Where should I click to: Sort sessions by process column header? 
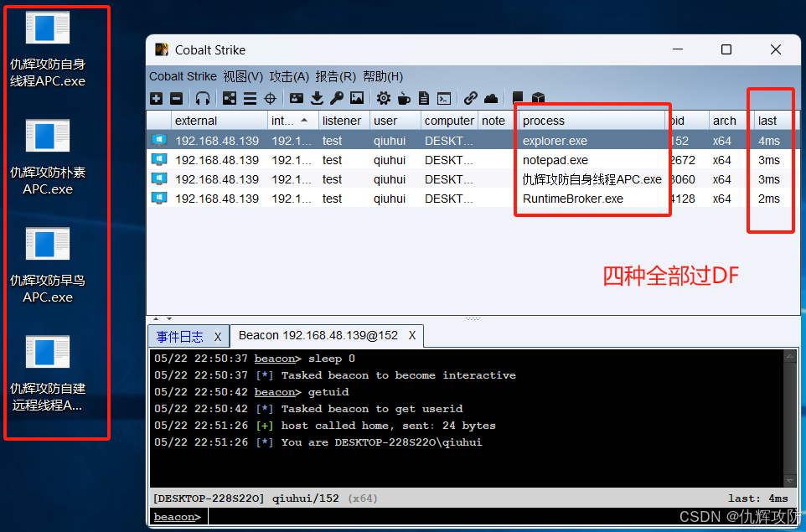click(x=592, y=121)
